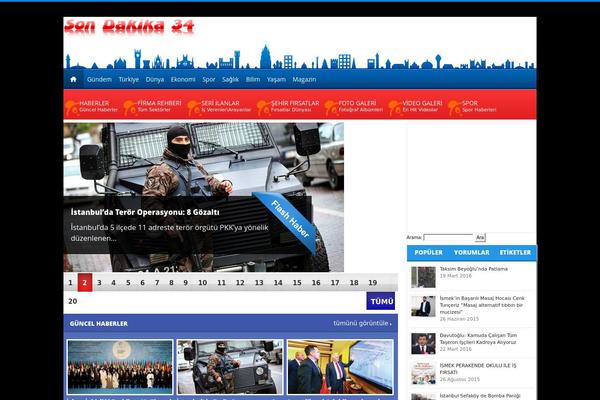Screen dimensions: 600x400
Task: Select slide number 2
Action: click(85, 282)
